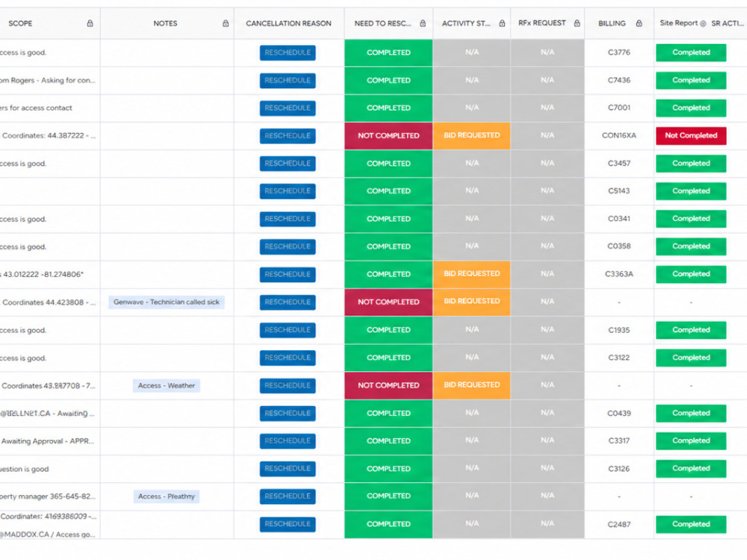Click billing code C3317
Viewport: 747px width, 560px height.
(x=619, y=441)
